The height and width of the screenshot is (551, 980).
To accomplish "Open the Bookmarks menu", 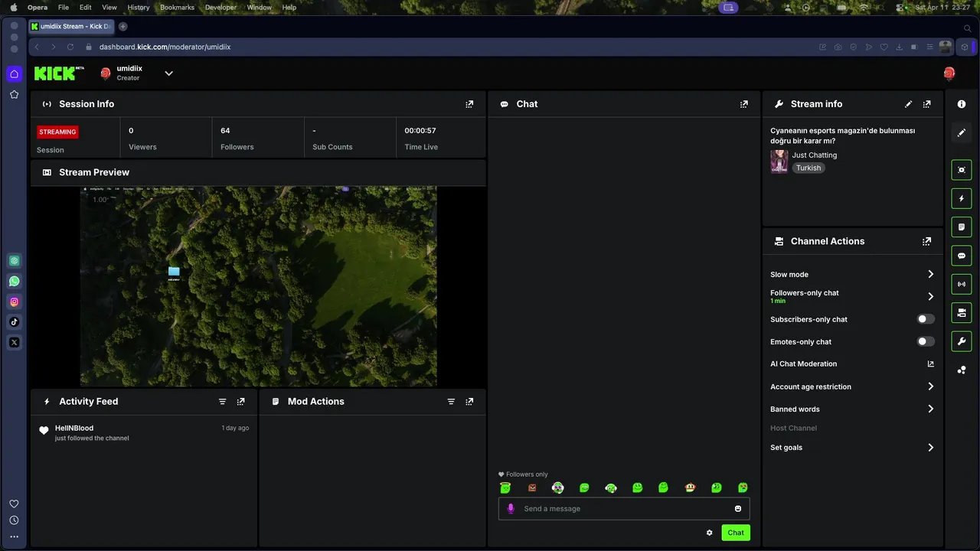I will 177,7.
